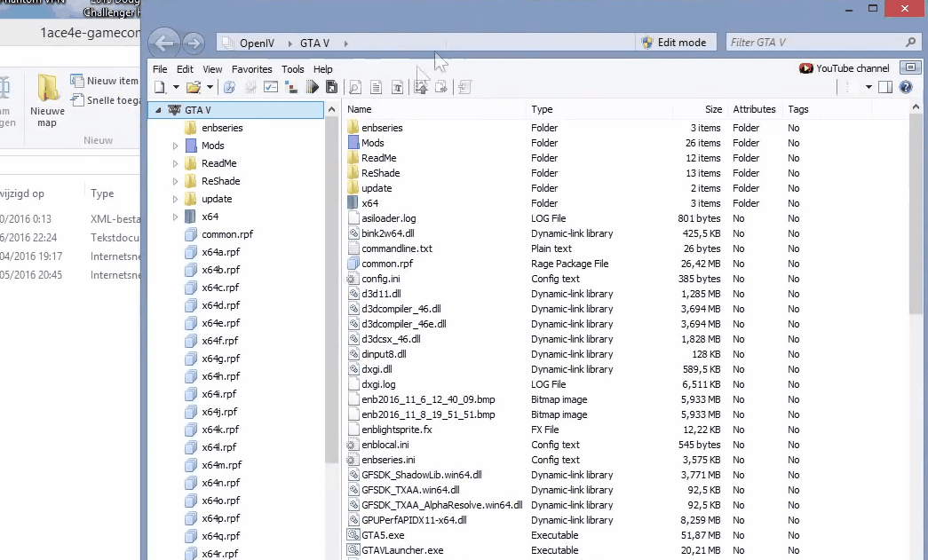The image size is (928, 560).
Task: Expand the Mods folder in tree
Action: (176, 146)
